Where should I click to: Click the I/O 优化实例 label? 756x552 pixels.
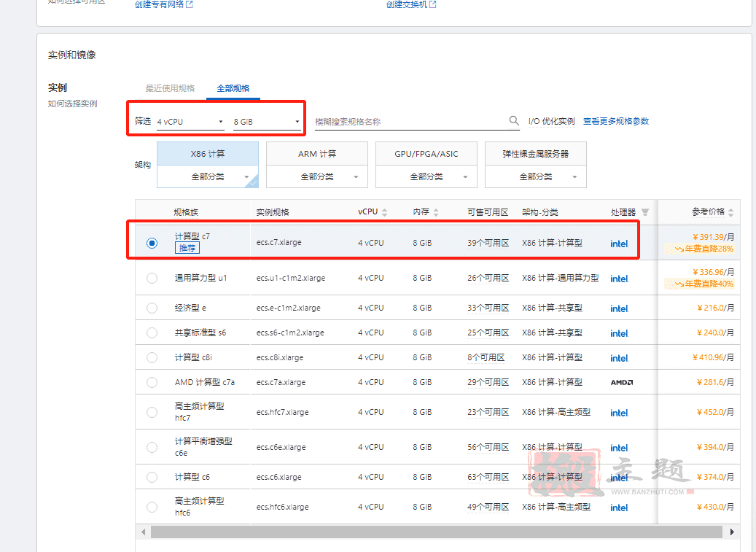pyautogui.click(x=552, y=121)
